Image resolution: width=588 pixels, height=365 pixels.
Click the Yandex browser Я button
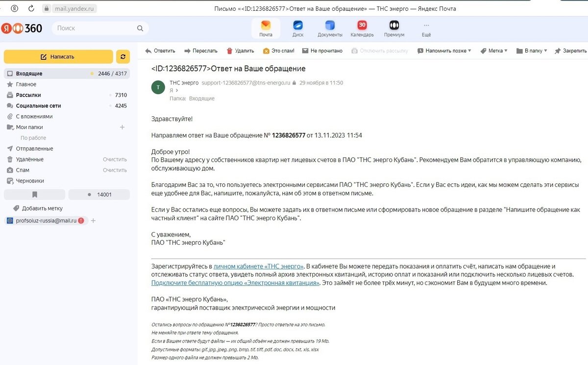[x=15, y=8]
